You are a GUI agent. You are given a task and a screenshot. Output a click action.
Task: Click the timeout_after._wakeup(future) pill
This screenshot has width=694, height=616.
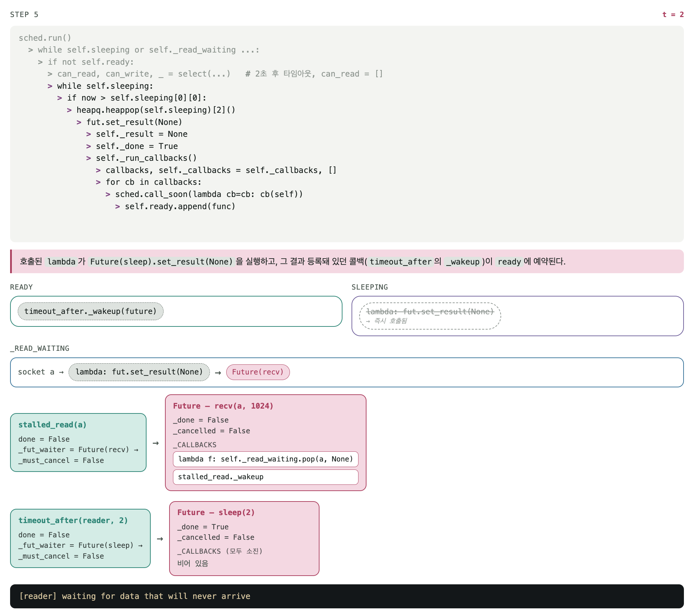[90, 311]
